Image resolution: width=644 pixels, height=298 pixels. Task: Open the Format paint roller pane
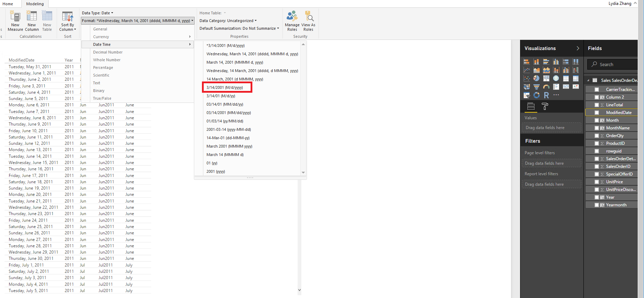pyautogui.click(x=545, y=107)
